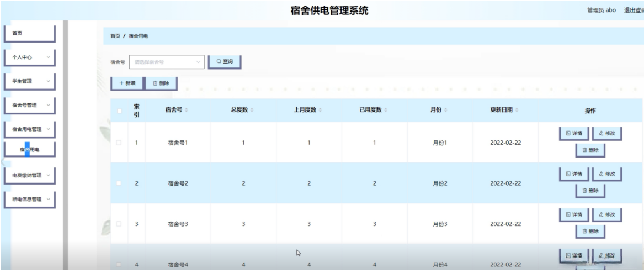Click 删除 for row 宿舍号3
Screen dimensions: 644x273
(590, 232)
